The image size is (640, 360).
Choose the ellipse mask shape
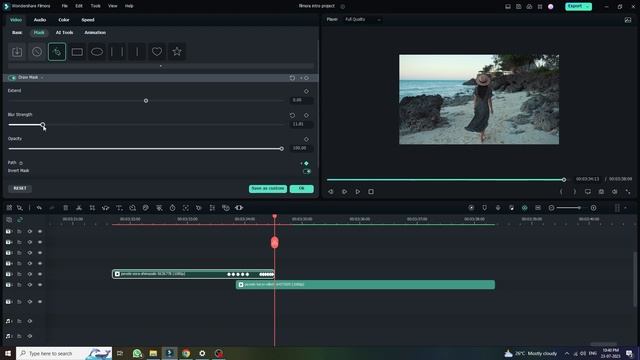[97, 52]
